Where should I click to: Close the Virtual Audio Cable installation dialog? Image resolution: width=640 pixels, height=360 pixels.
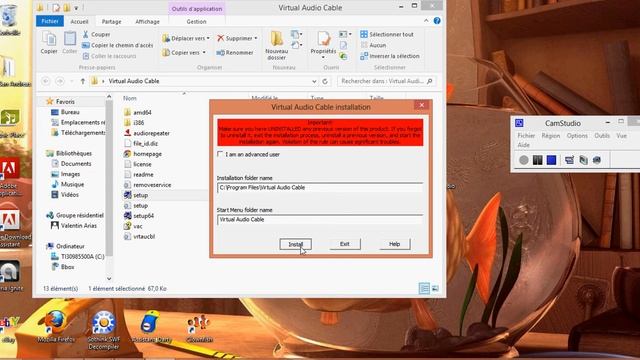click(422, 105)
